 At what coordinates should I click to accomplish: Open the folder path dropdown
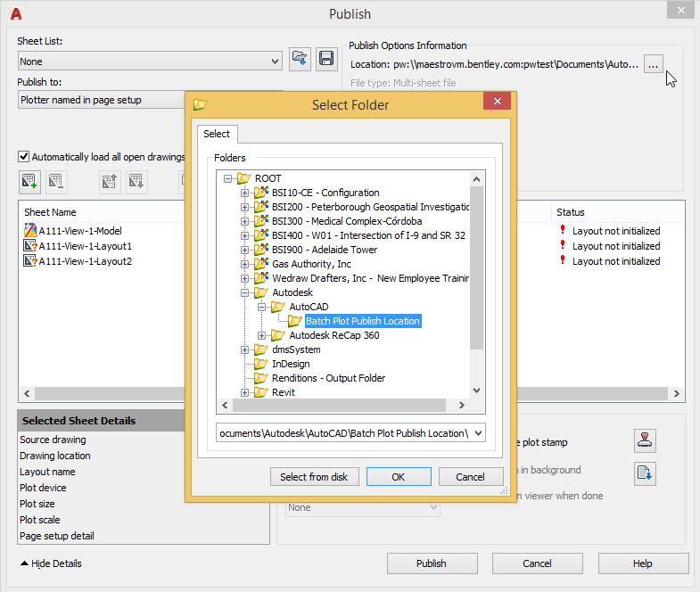click(x=480, y=433)
